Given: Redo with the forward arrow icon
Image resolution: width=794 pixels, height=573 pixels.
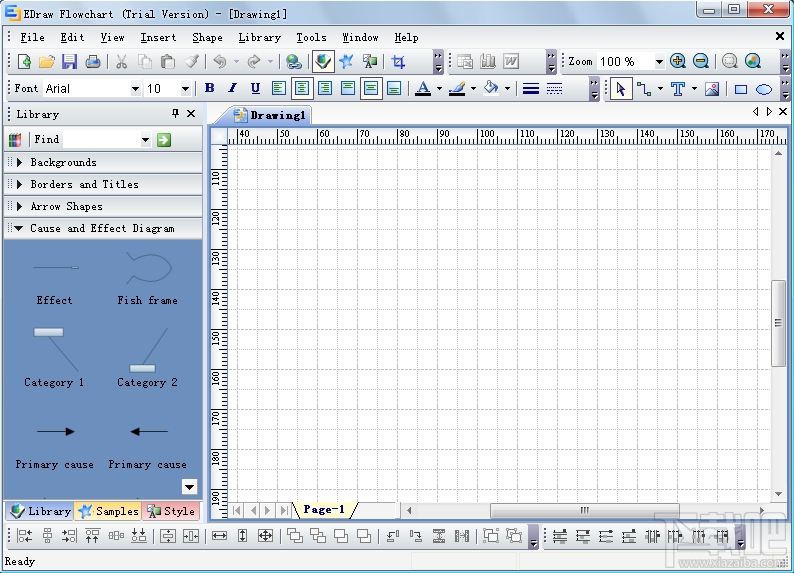Looking at the screenshot, I should pos(254,62).
